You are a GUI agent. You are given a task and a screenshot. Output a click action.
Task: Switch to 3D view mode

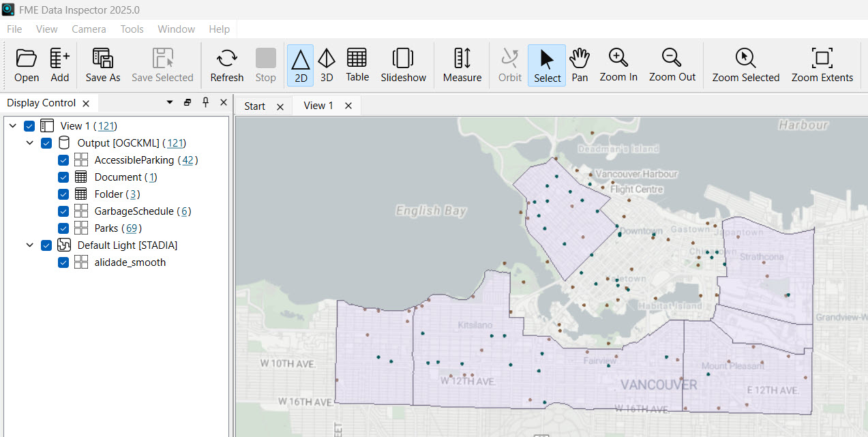tap(327, 59)
